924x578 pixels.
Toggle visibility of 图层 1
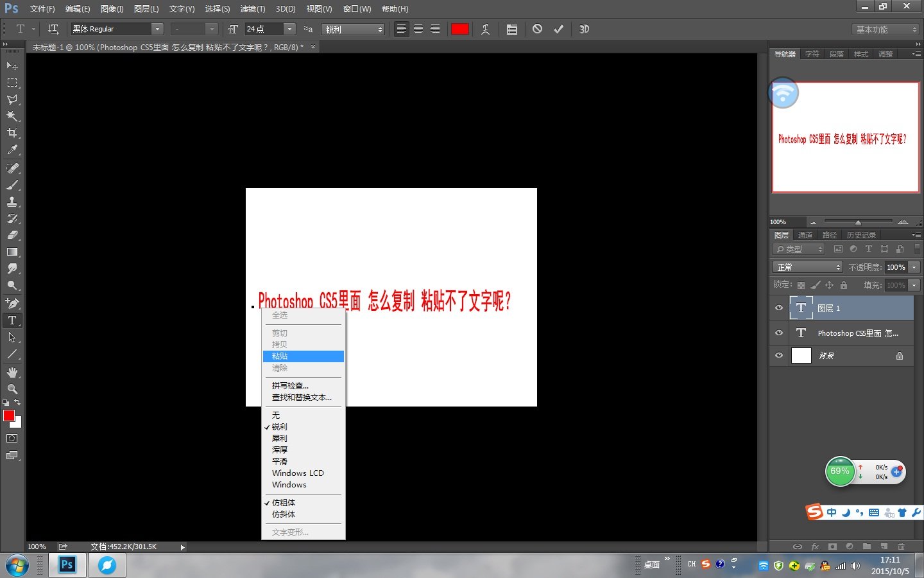pyautogui.click(x=778, y=308)
